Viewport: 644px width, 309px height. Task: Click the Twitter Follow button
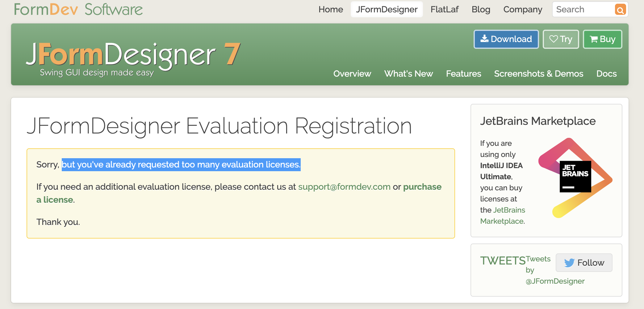[584, 263]
